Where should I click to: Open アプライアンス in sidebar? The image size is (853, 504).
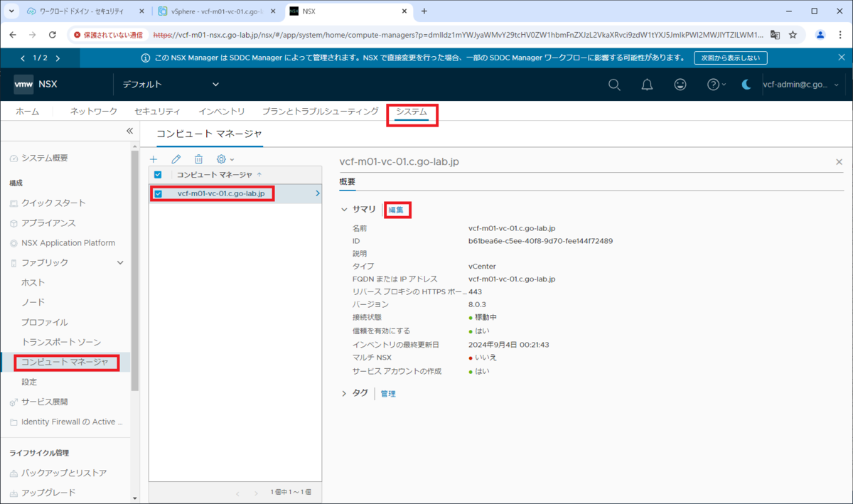48,223
